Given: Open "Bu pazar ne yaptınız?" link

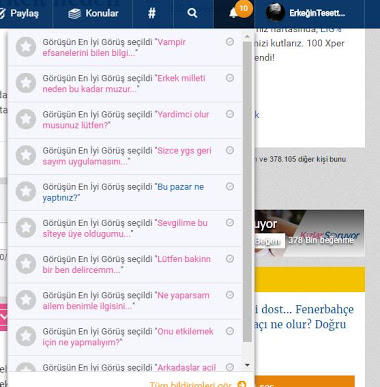Looking at the screenshot, I should coord(123,192).
